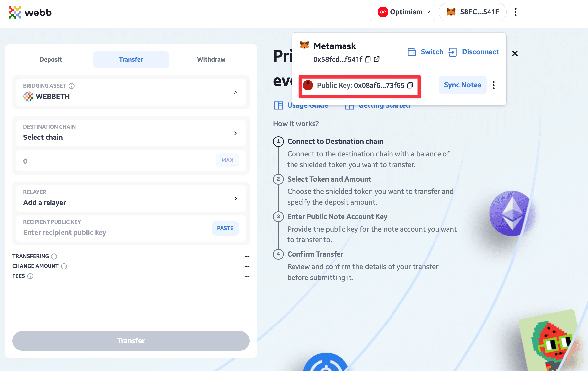Click Disconnect wallet button
Screen dimensions: 588x371
pyautogui.click(x=474, y=52)
